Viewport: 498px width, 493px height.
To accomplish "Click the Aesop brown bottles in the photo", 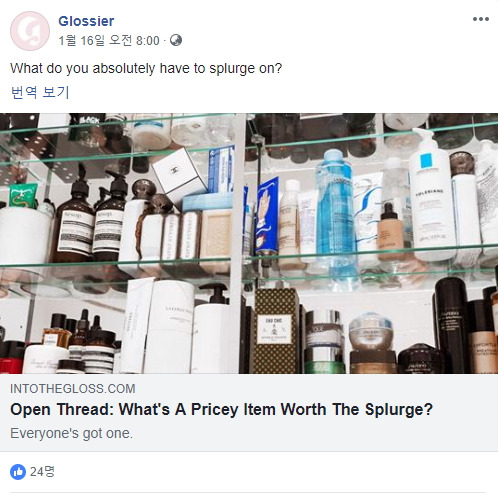I will (x=91, y=220).
